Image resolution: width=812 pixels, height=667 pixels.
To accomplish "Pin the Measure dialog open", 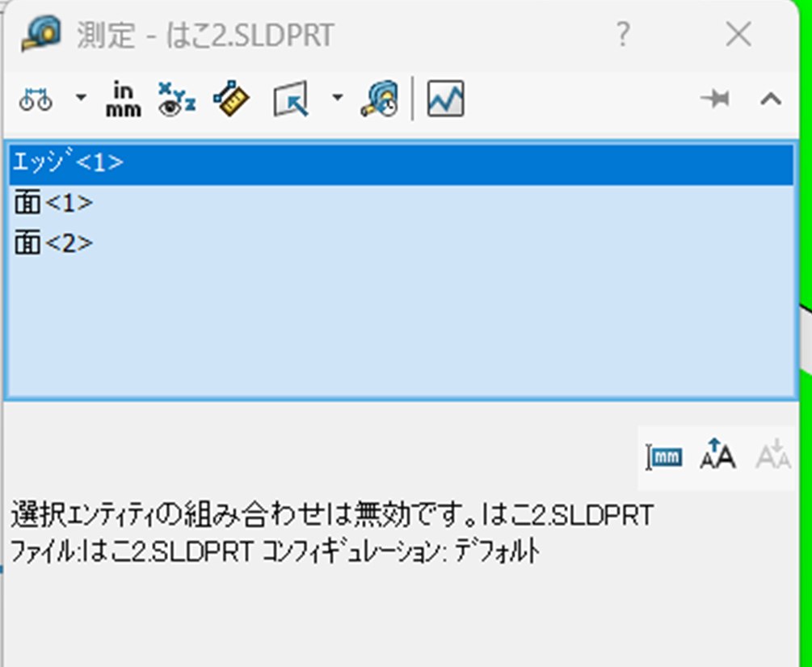I will [x=715, y=99].
